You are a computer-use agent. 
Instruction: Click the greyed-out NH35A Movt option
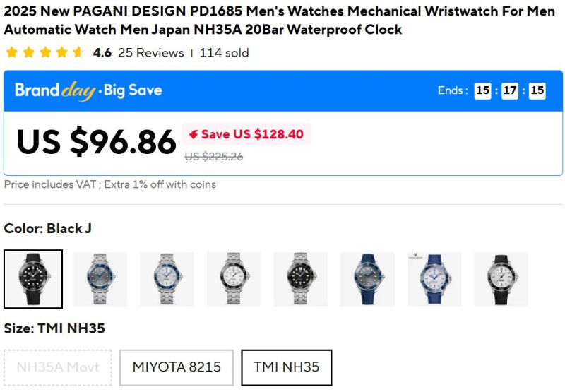point(58,367)
